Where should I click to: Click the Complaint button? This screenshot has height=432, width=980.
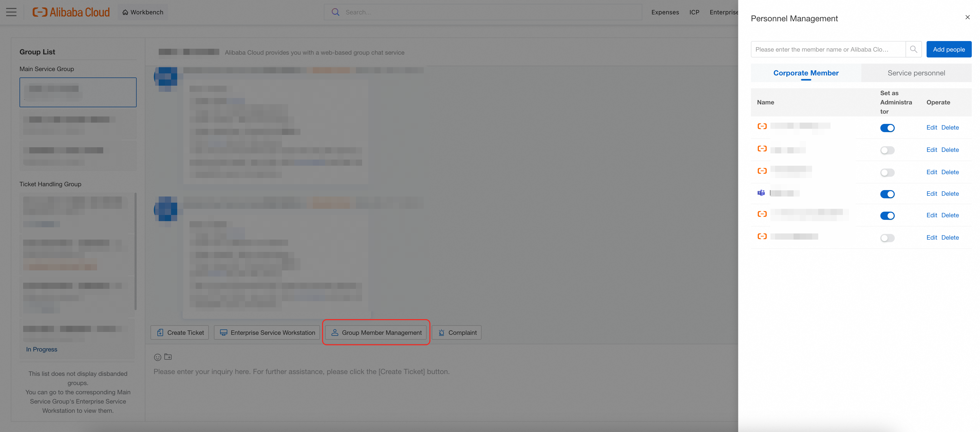[x=457, y=333]
